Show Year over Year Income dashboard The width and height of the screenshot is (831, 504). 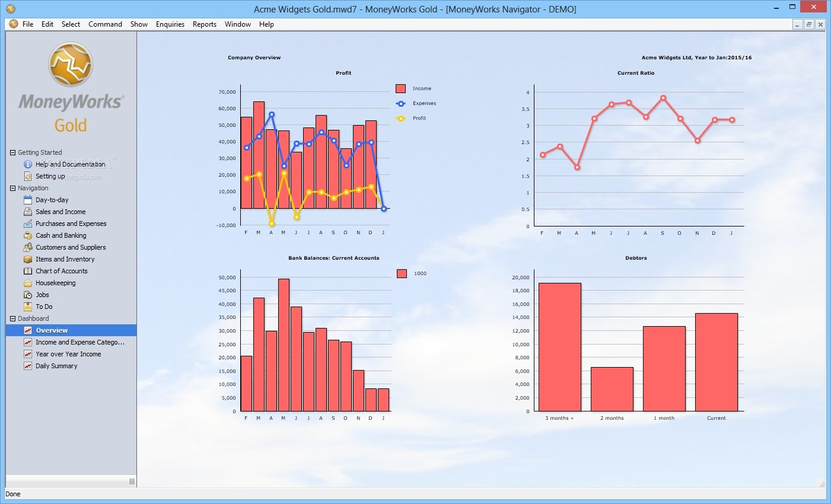[68, 354]
